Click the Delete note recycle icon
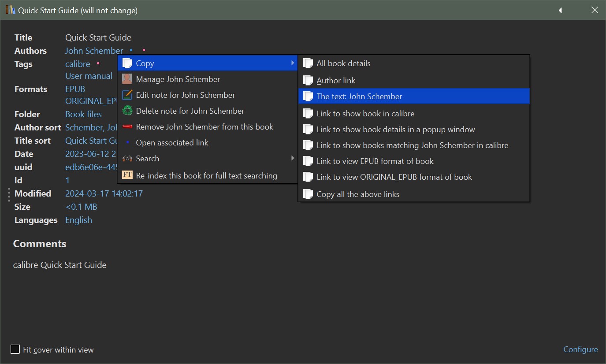606x364 pixels. coord(127,111)
